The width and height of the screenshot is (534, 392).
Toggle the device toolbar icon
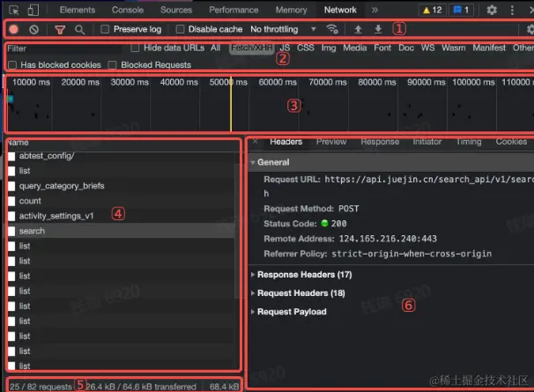click(33, 11)
